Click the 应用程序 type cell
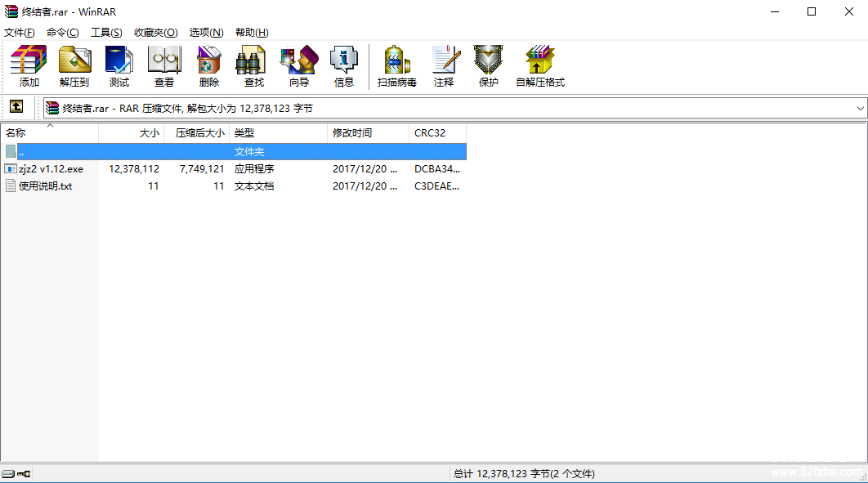The height and width of the screenshot is (483, 868). pos(254,168)
